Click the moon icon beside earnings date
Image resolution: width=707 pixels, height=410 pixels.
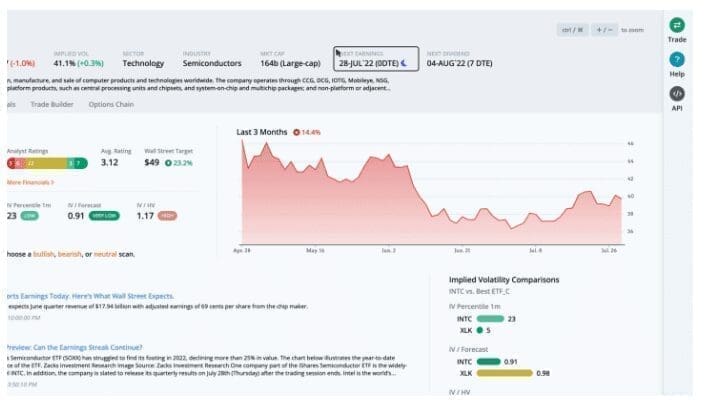coord(404,62)
